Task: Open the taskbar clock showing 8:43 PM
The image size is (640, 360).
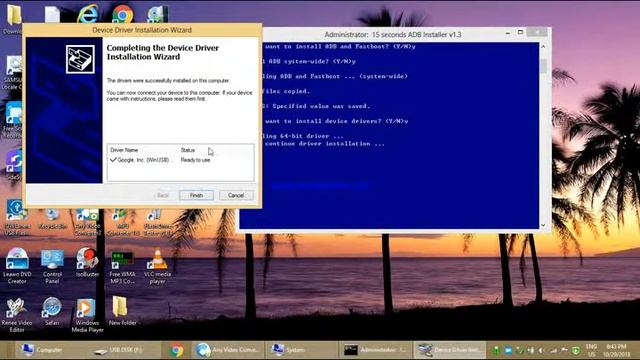Action: click(617, 350)
